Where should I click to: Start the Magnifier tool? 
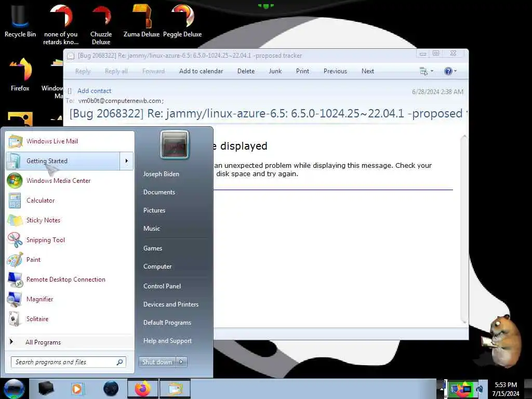[70, 299]
